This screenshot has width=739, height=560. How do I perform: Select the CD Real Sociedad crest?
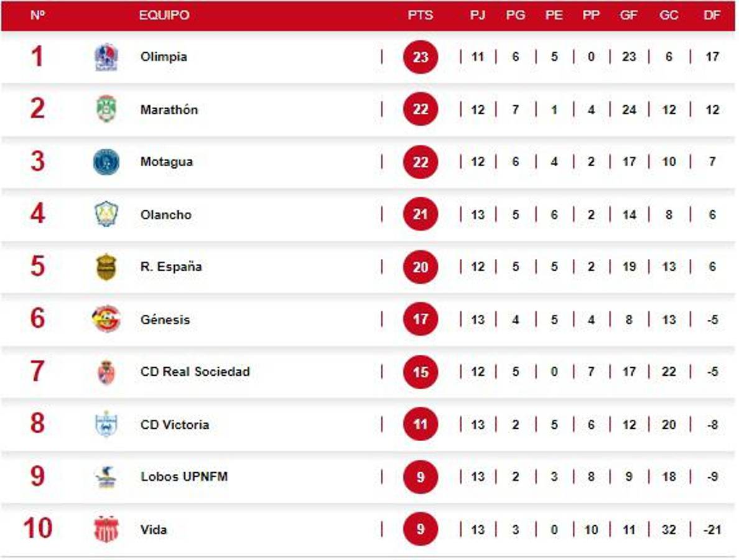(106, 372)
